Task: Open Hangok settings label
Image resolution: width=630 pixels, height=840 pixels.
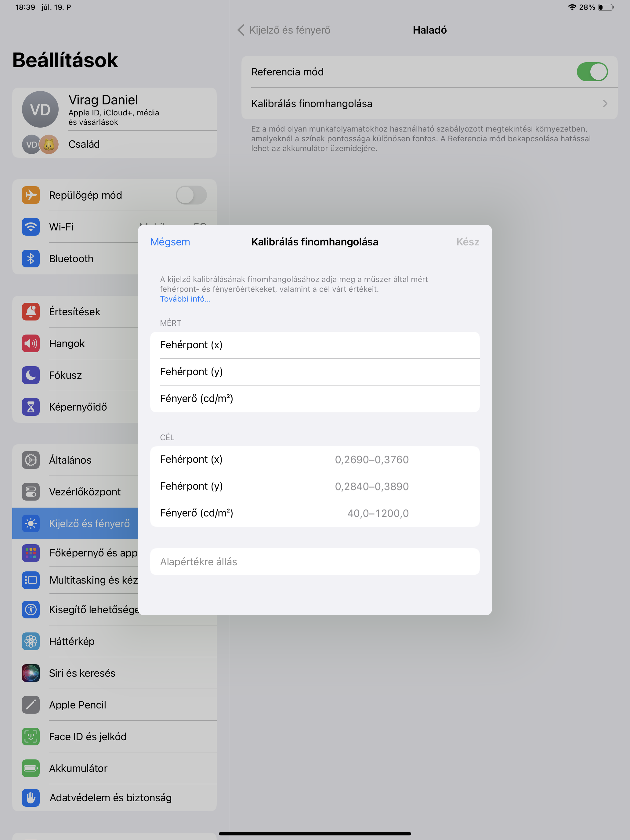Action: point(67,343)
